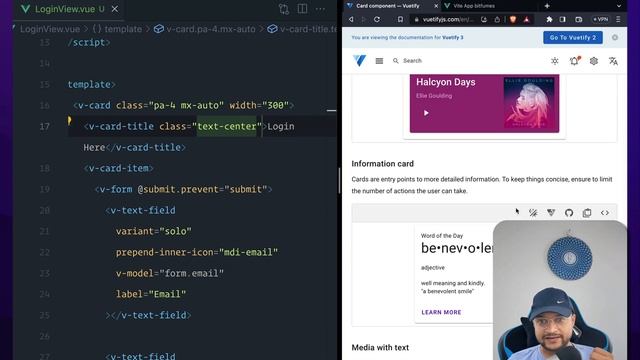The height and width of the screenshot is (360, 640).
Task: Split the editor with the split icon
Action: pos(302,9)
